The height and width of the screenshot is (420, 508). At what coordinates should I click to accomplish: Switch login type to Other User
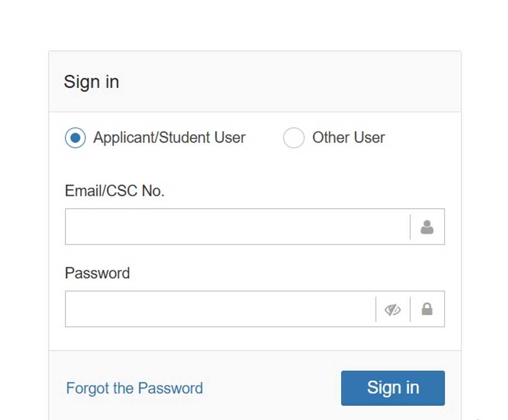click(294, 137)
